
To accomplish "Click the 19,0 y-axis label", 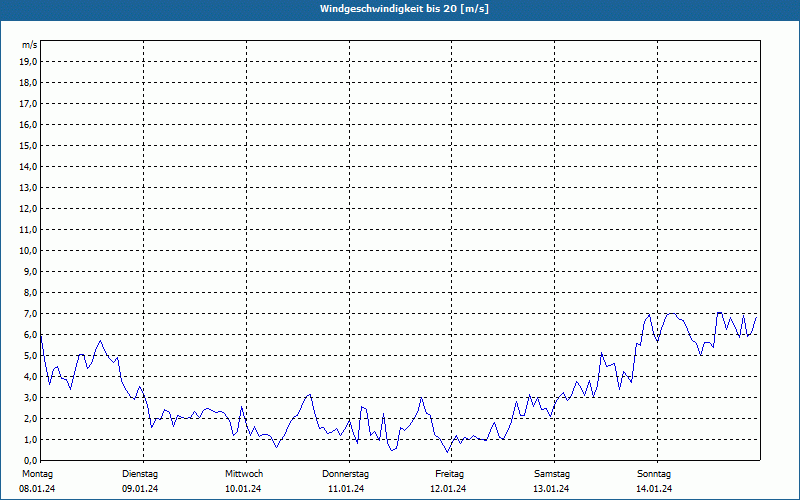I will click(x=28, y=62).
